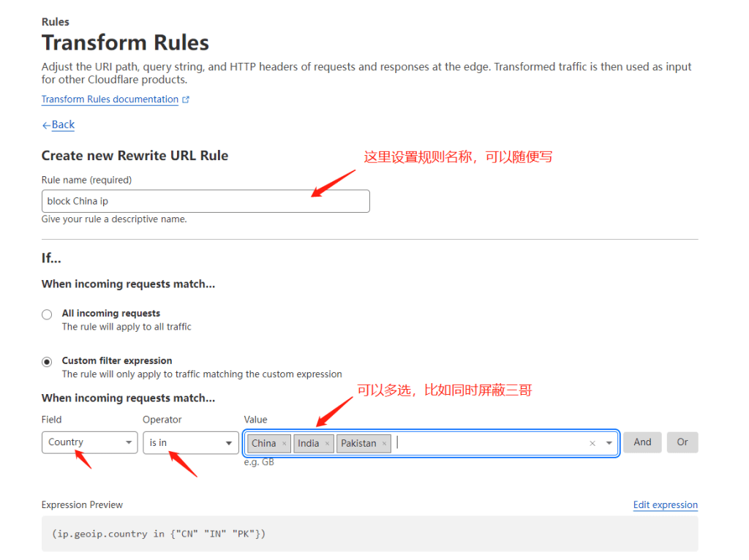
Task: Select the All incoming requests option
Action: (47, 314)
